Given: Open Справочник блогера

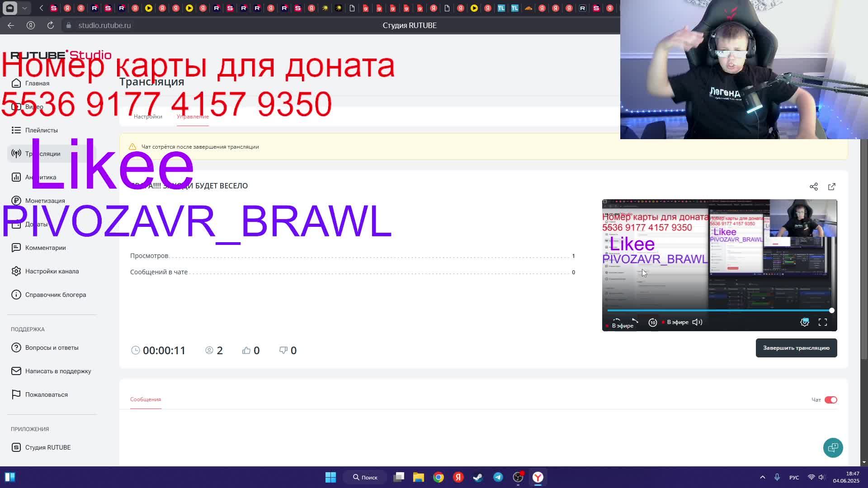Looking at the screenshot, I should (x=48, y=295).
